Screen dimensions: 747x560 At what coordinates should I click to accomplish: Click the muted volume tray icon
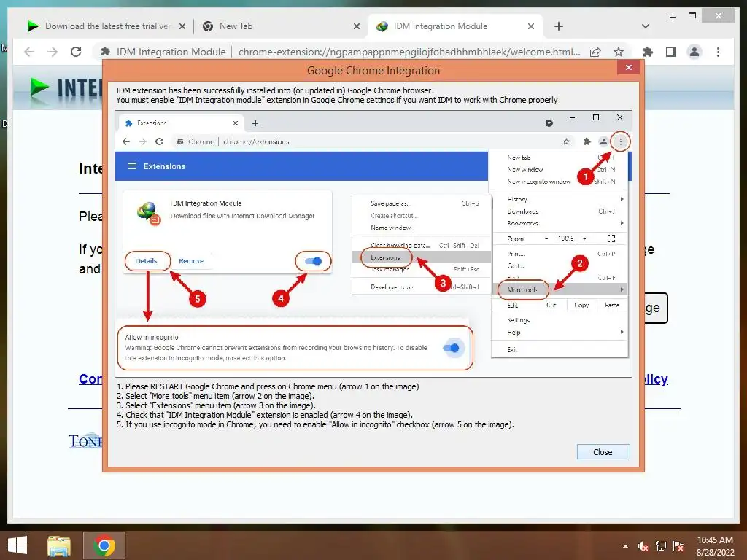point(643,546)
